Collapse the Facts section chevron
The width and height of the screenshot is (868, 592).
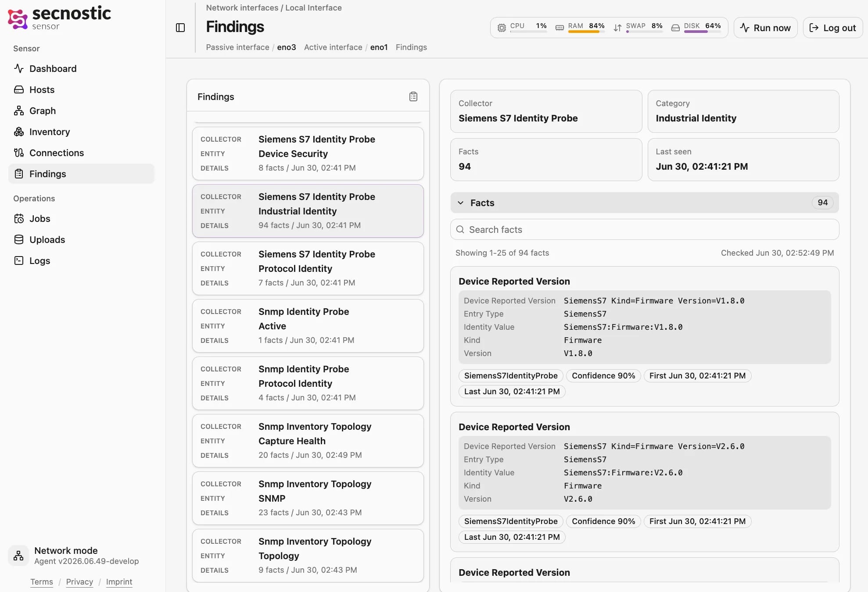[461, 203]
